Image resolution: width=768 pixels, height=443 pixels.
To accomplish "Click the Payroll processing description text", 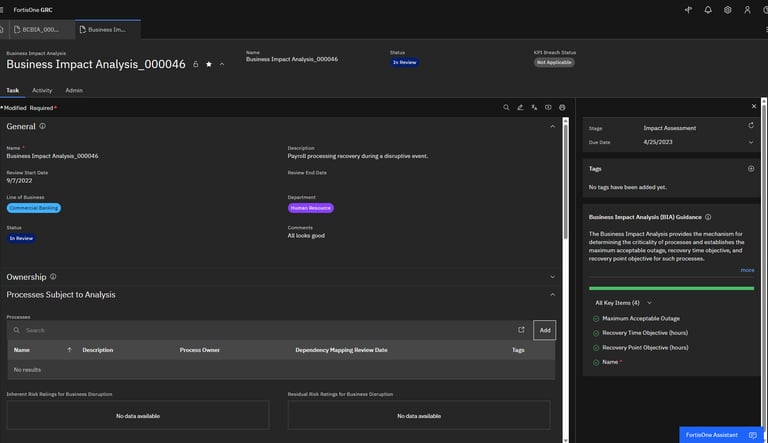I will pos(358,156).
